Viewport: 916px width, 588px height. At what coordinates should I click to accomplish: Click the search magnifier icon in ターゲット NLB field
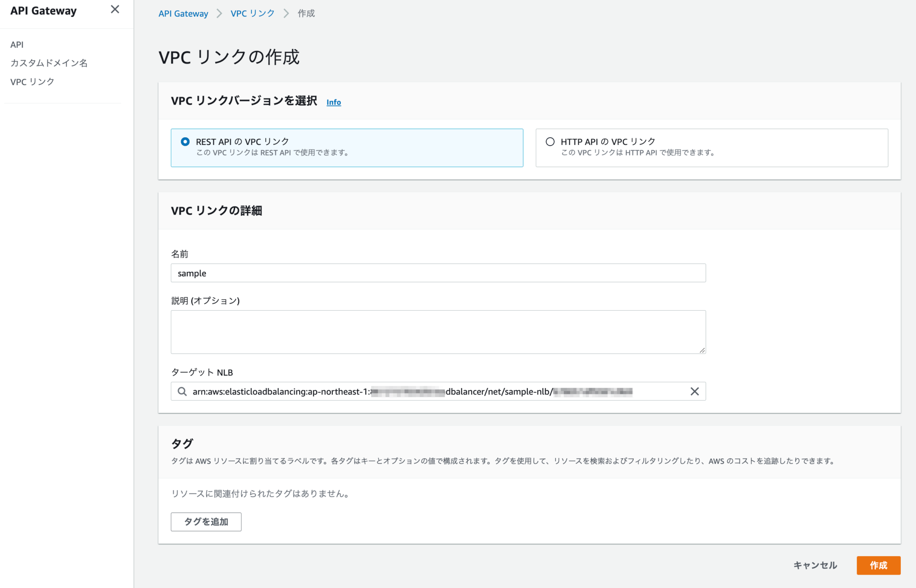[182, 391]
